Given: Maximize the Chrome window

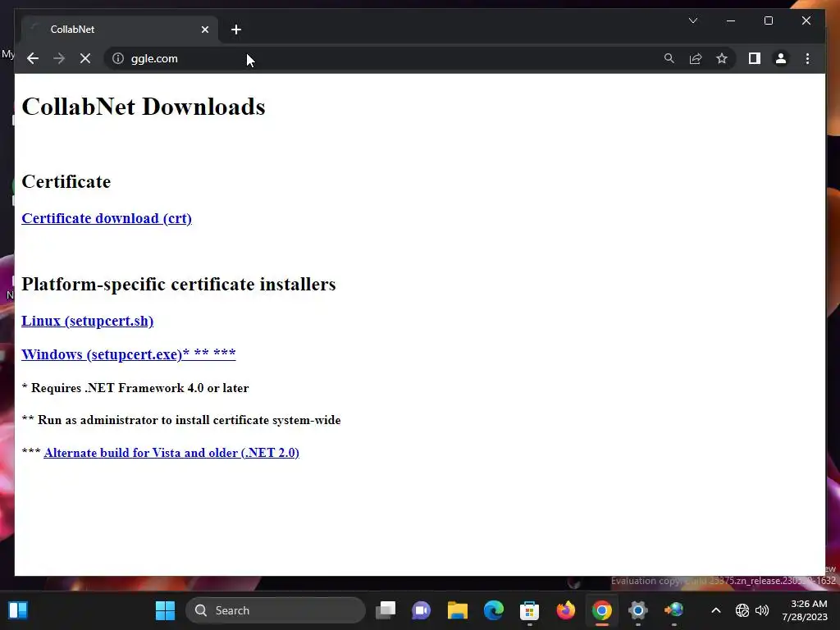Looking at the screenshot, I should pos(768,21).
